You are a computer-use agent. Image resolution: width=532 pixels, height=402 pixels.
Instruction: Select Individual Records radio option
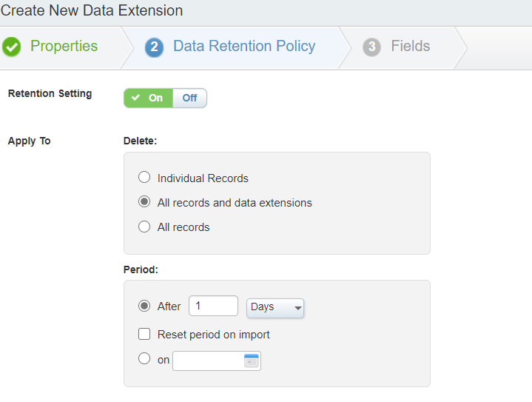click(x=144, y=177)
